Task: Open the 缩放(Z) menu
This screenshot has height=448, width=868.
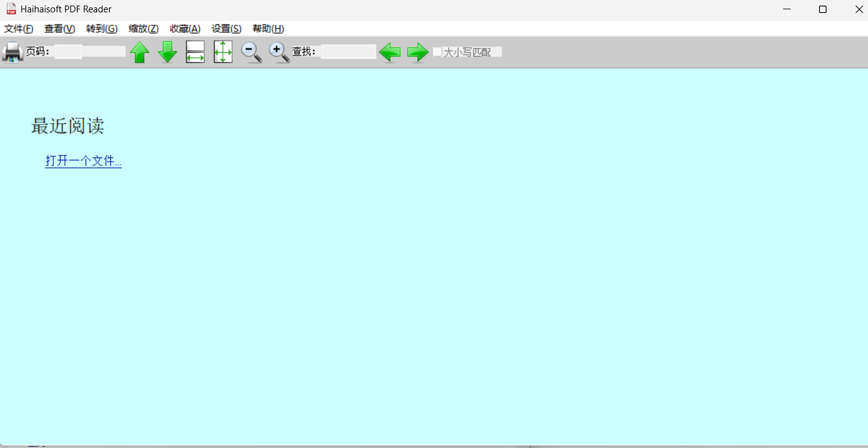Action: pos(144,29)
